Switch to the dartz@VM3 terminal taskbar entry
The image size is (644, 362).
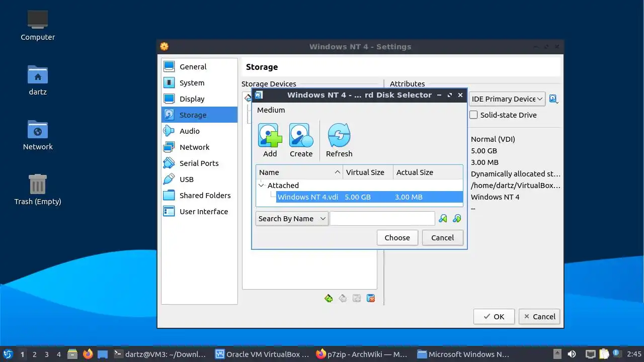[160, 354]
